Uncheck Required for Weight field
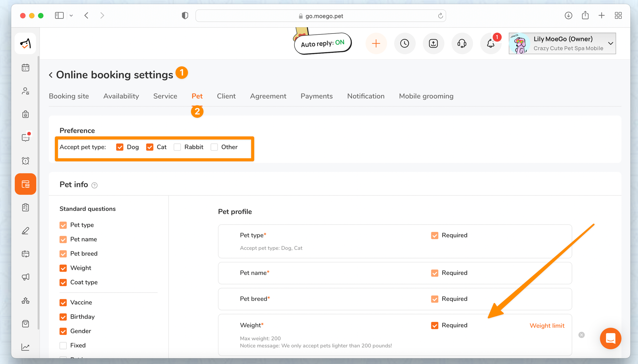This screenshot has width=638, height=364. pos(434,325)
